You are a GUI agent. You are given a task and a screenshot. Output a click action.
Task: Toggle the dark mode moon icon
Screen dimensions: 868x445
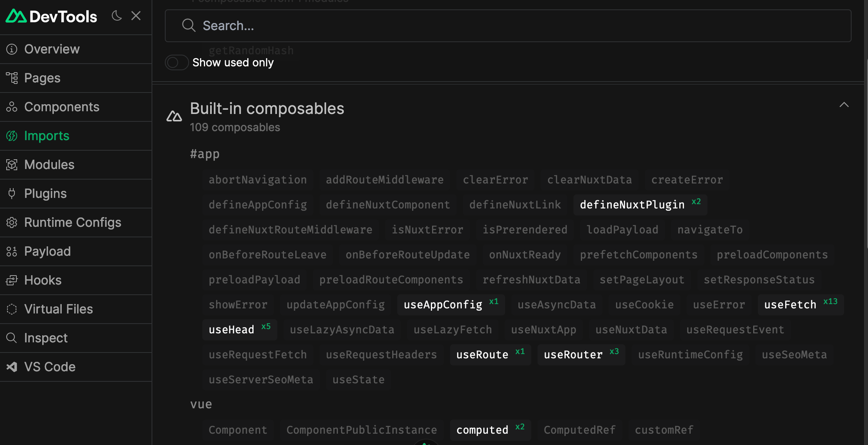click(116, 16)
